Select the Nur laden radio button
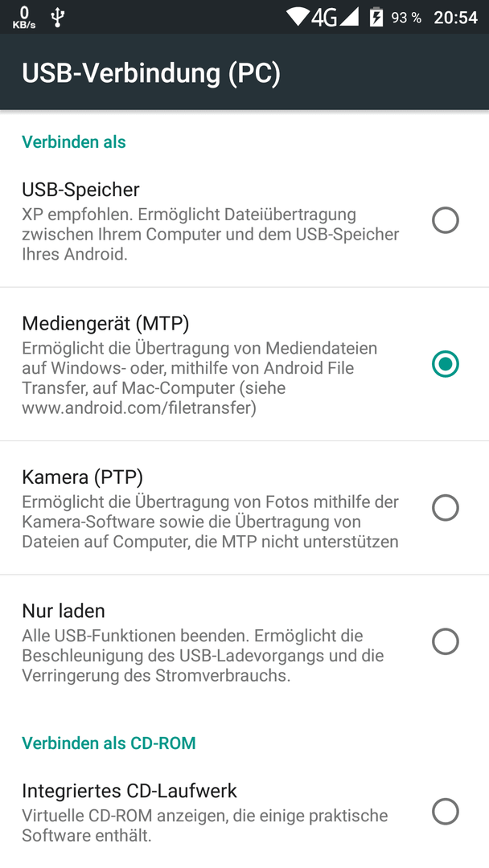 [446, 641]
